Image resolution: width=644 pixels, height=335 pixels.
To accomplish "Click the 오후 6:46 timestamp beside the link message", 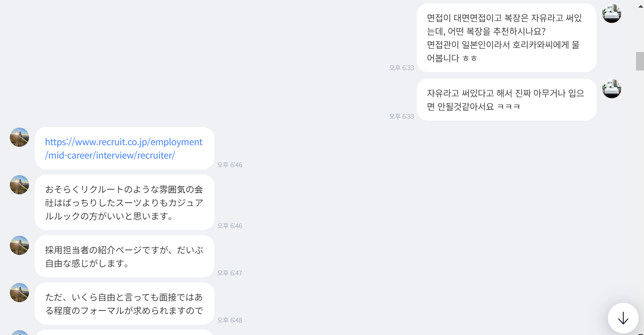I will (230, 165).
